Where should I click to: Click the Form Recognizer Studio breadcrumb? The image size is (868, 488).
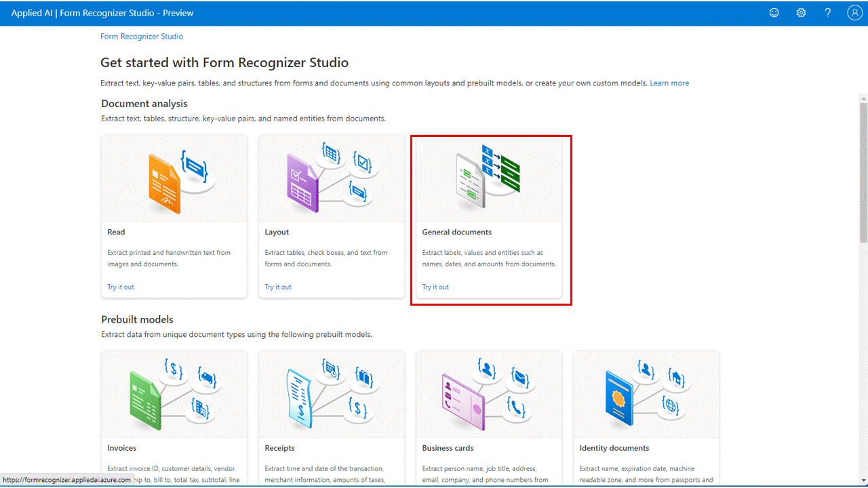(141, 36)
